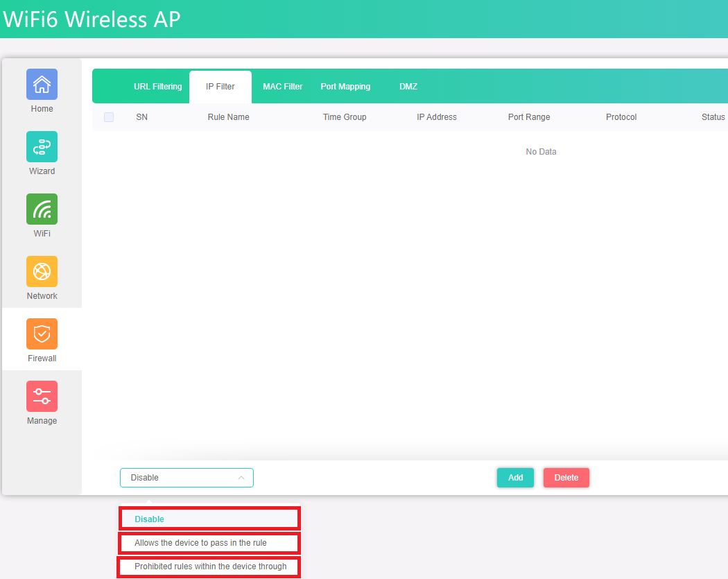Open the Port Mapping tab

(x=345, y=87)
